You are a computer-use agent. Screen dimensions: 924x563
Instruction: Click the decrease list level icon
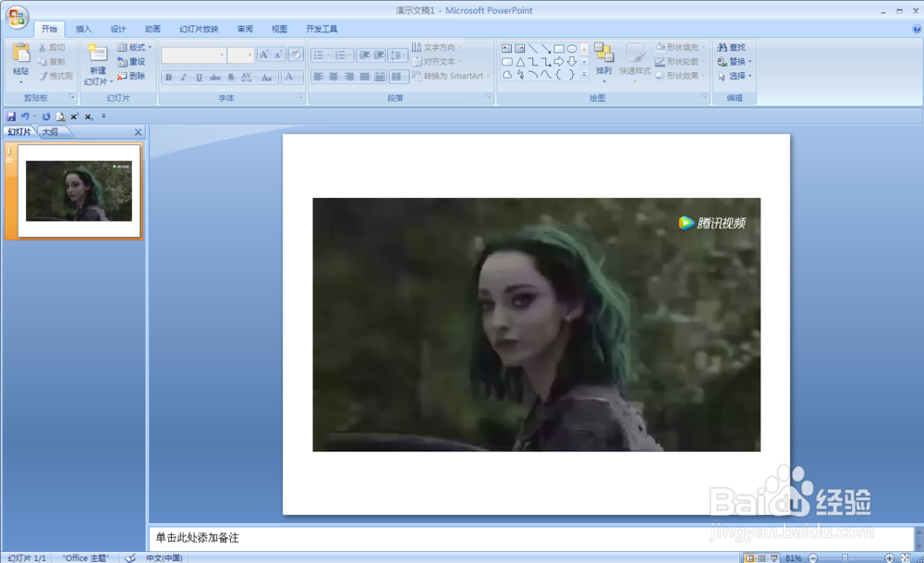364,55
